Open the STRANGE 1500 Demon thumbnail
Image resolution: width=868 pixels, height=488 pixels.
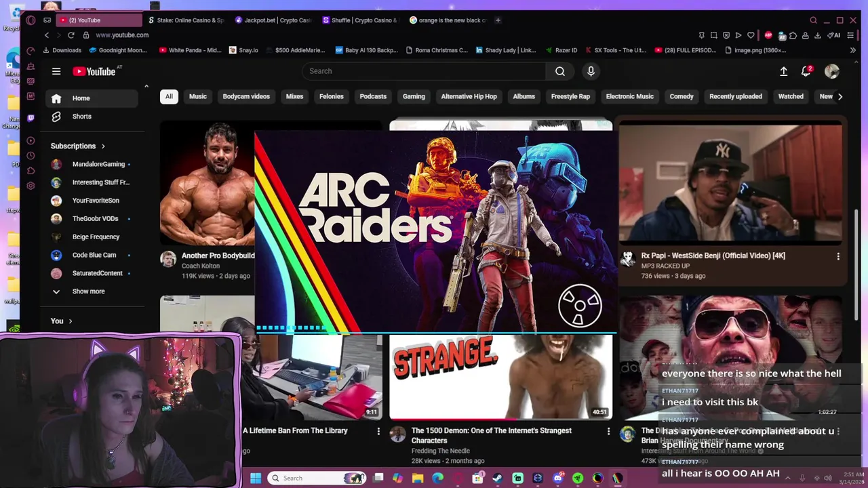tap(500, 377)
